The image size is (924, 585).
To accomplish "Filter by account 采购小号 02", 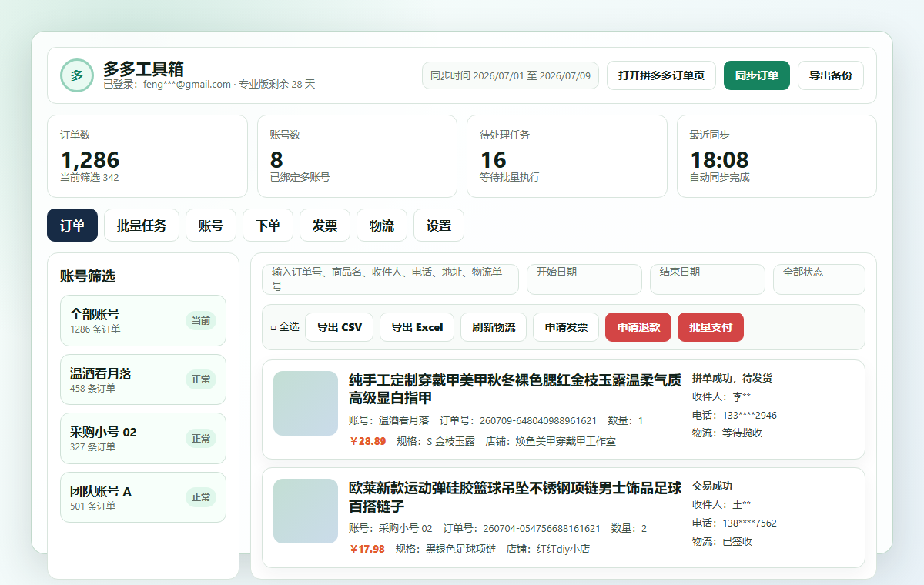I will [x=143, y=438].
